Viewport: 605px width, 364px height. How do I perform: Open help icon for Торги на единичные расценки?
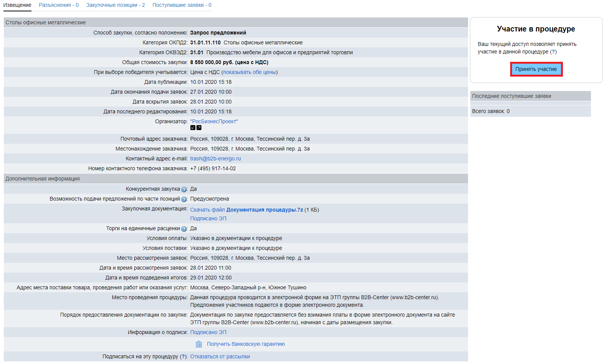pyautogui.click(x=184, y=229)
